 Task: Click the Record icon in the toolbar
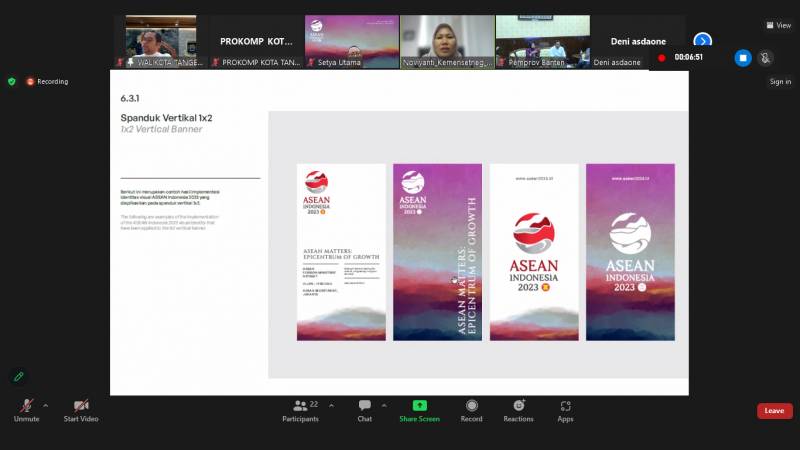(x=472, y=407)
